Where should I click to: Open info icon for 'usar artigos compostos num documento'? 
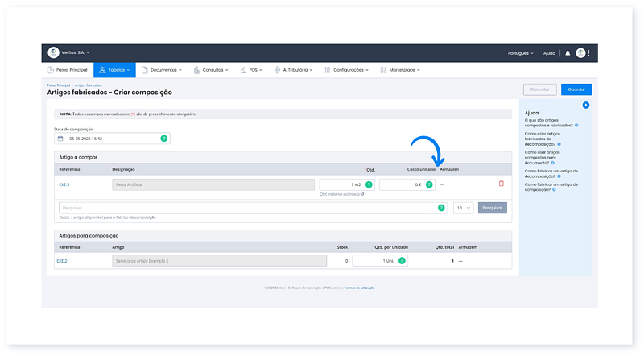552,163
